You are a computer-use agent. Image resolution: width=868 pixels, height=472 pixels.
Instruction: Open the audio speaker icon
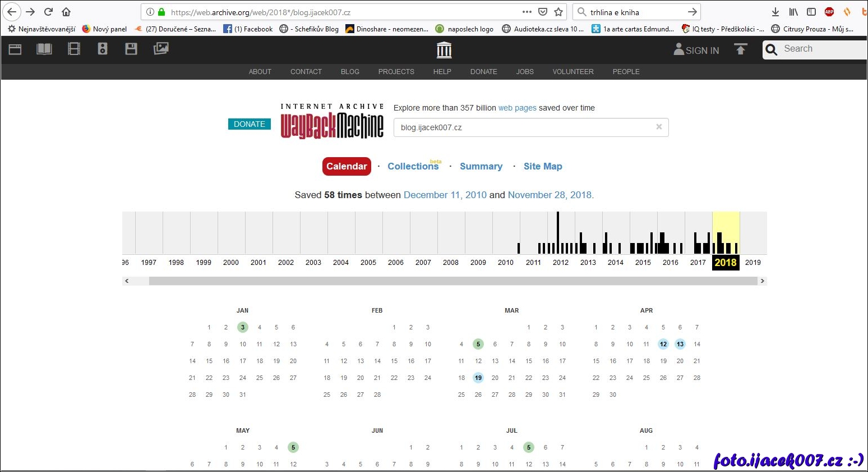pyautogui.click(x=103, y=49)
